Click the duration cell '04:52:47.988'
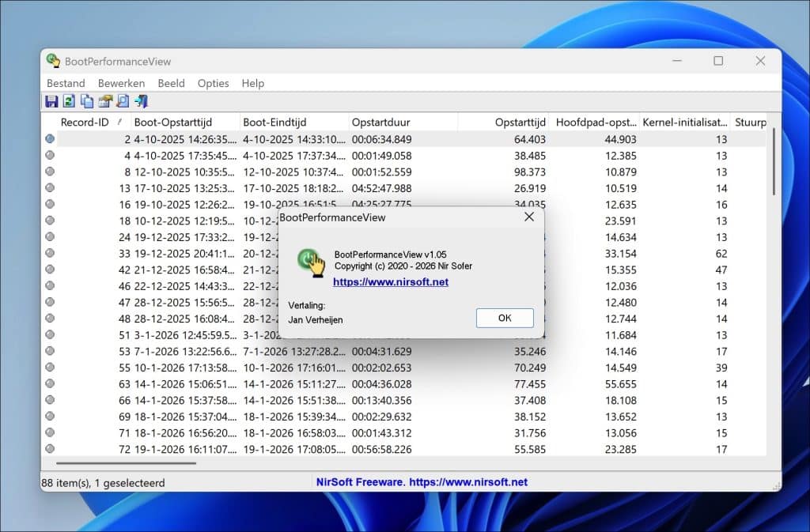Viewport: 810px width, 532px height. tap(382, 188)
